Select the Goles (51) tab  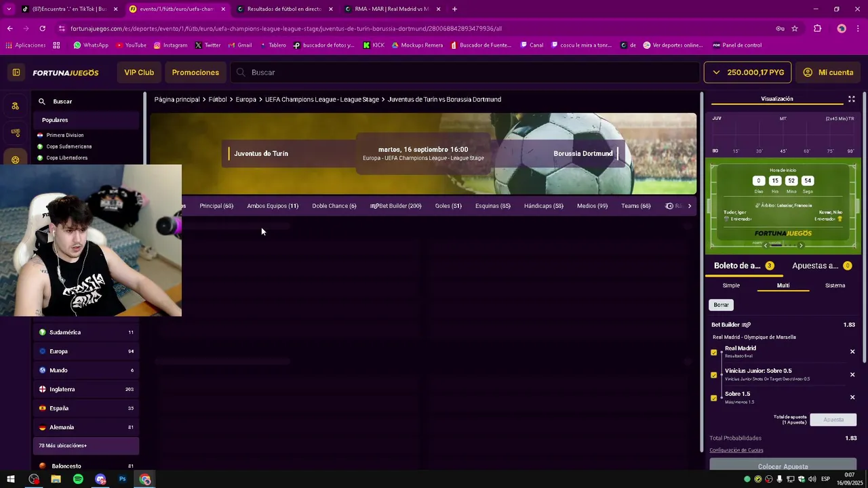[448, 206]
